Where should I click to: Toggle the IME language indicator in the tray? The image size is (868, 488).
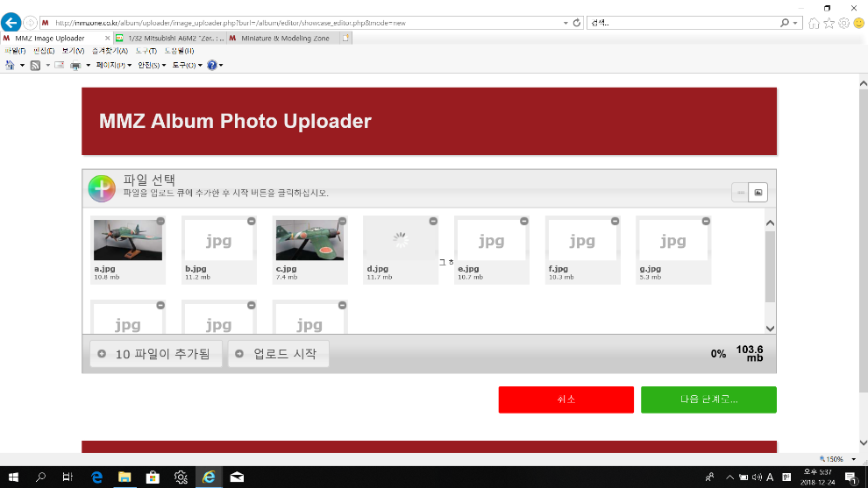pyautogui.click(x=770, y=477)
